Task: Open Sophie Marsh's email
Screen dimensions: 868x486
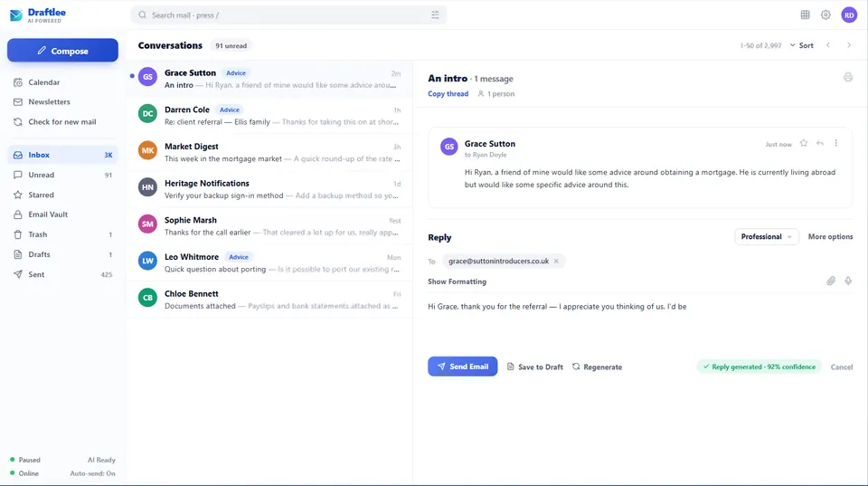Action: pyautogui.click(x=269, y=226)
